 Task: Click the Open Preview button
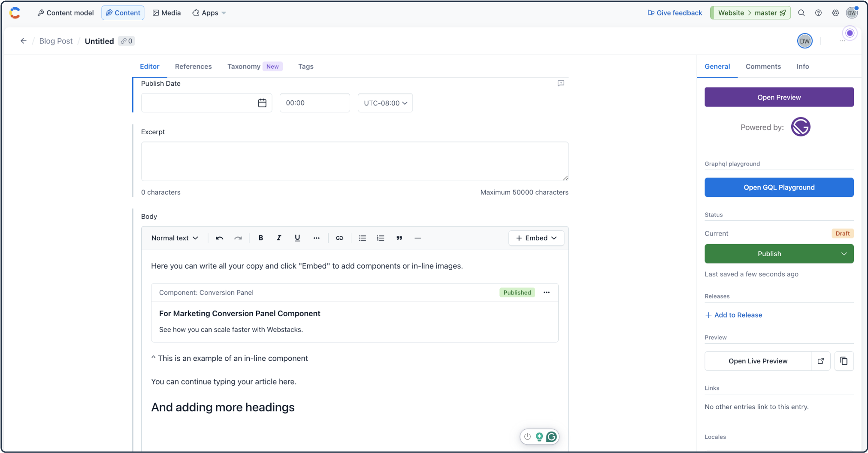click(x=779, y=97)
